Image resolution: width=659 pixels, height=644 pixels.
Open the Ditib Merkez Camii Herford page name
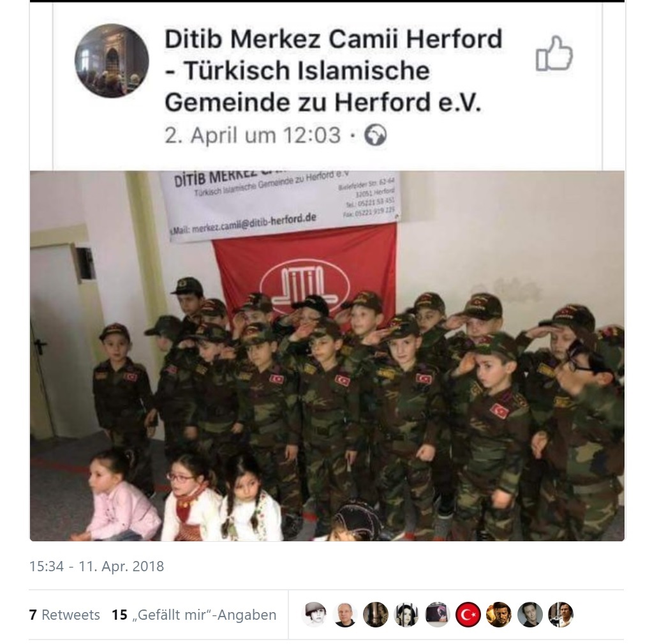click(333, 70)
